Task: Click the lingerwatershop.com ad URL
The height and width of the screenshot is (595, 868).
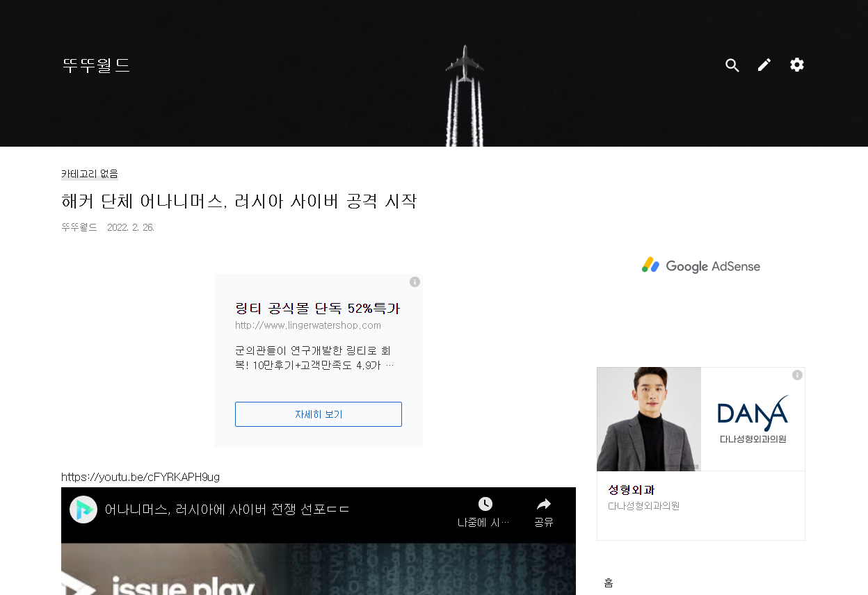Action: (308, 325)
